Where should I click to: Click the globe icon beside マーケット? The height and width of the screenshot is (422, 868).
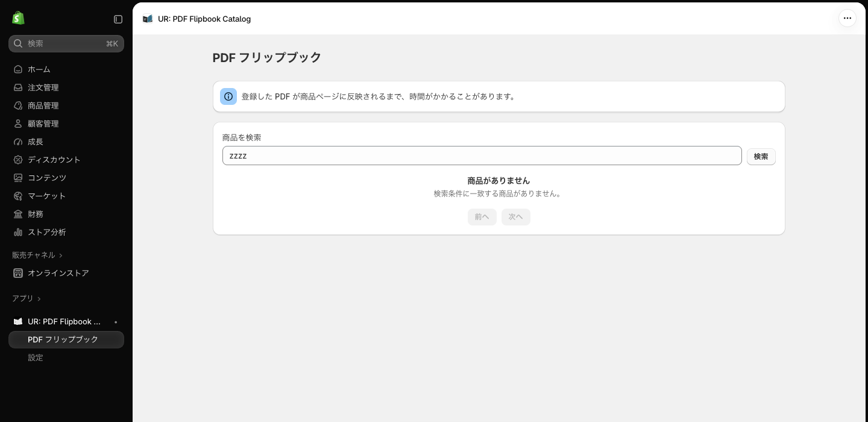18,196
